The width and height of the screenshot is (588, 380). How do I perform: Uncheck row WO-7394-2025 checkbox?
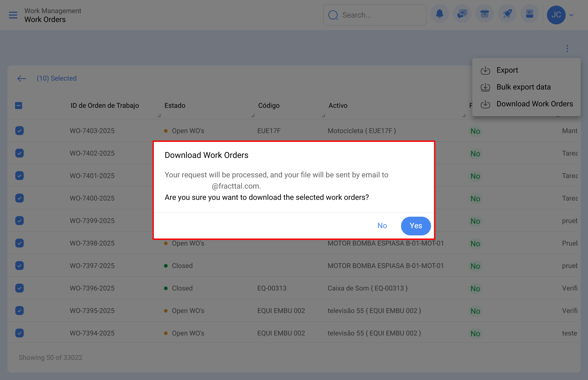tap(19, 333)
